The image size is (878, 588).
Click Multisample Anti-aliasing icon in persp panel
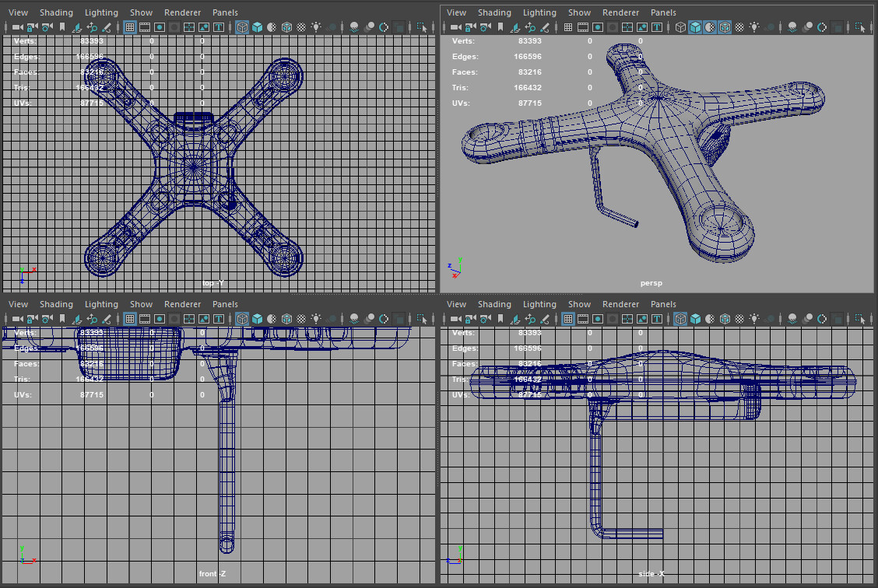tap(822, 27)
